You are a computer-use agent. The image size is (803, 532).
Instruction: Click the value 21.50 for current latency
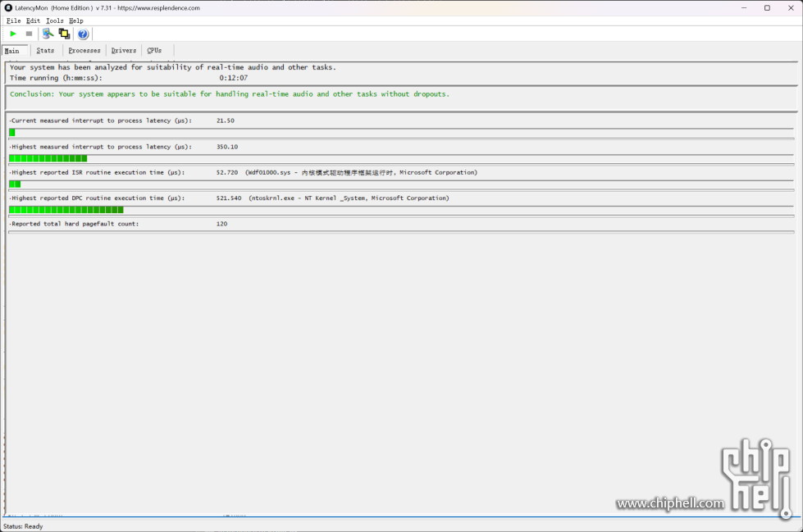coord(226,120)
